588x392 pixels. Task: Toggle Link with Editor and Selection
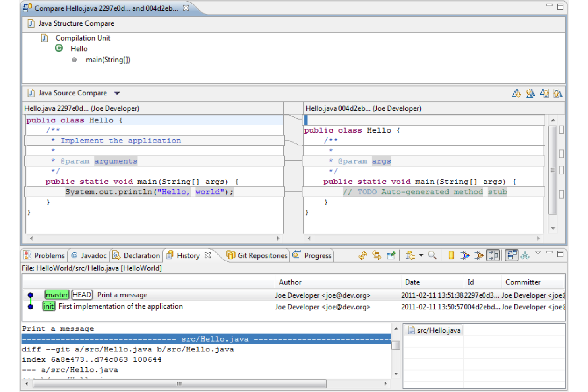[377, 255]
